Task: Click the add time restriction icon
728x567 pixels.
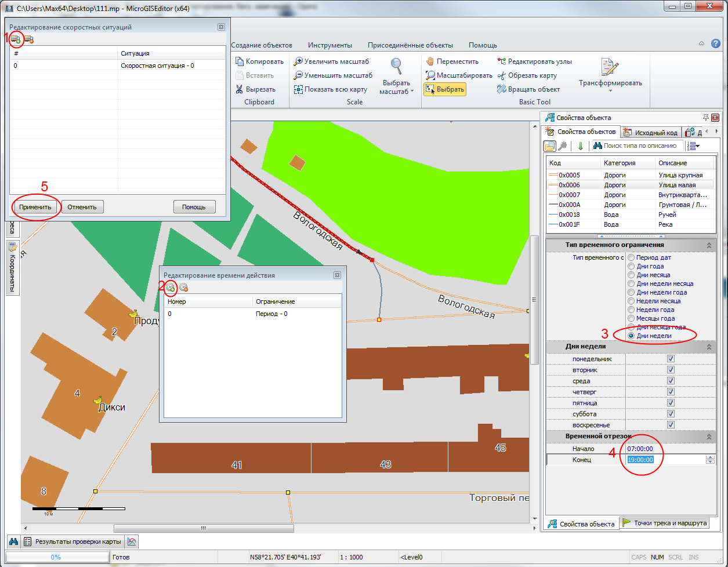Action: [171, 287]
